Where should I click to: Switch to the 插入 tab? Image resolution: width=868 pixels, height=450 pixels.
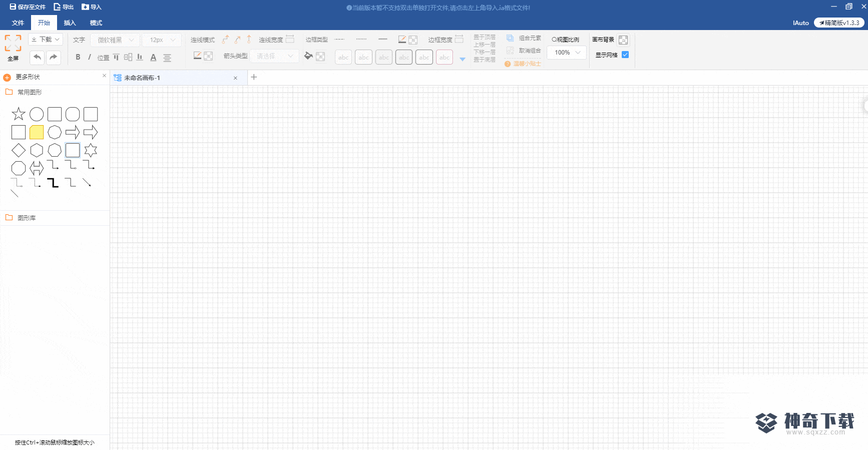[x=70, y=23]
